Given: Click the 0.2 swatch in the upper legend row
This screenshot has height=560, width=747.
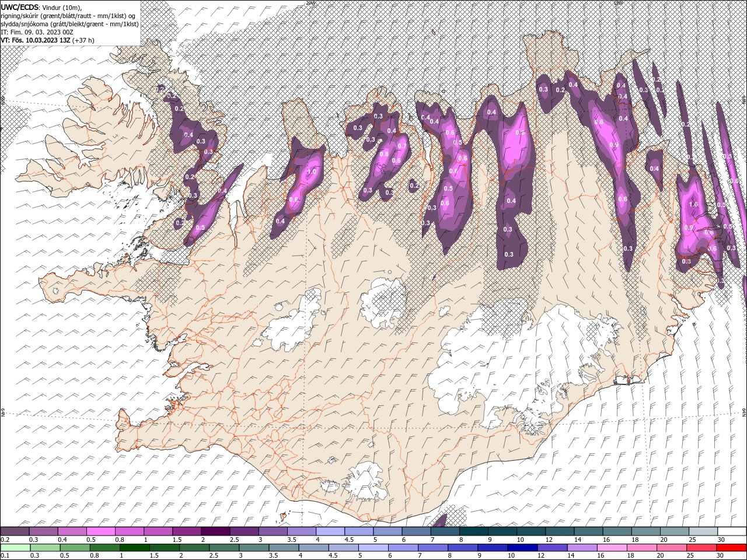Looking at the screenshot, I should 15,531.
